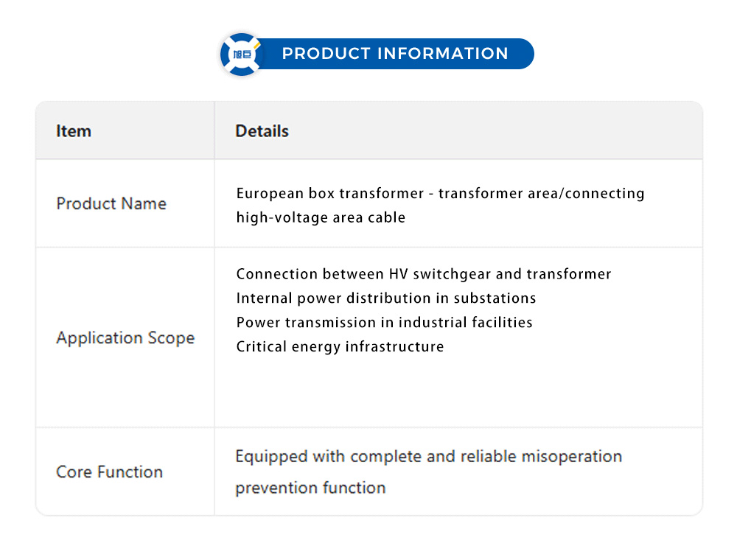Click the Critical energy infrastructure line
The width and height of the screenshot is (737, 560).
(340, 346)
